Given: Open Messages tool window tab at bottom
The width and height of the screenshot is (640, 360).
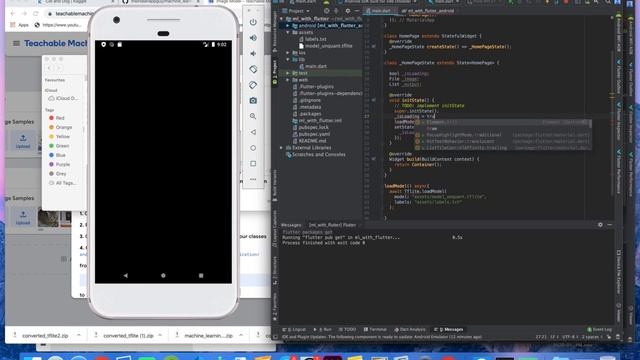Looking at the screenshot, I should tap(449, 329).
